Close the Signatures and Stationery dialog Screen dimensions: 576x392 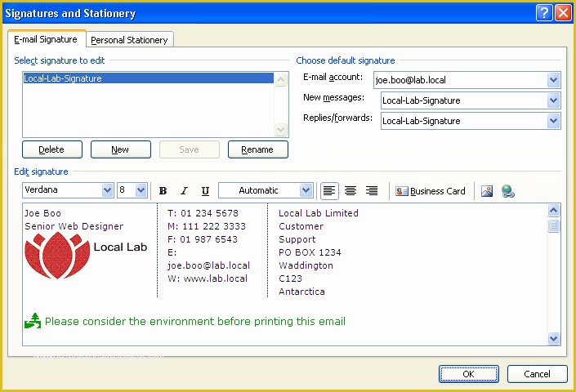click(563, 13)
